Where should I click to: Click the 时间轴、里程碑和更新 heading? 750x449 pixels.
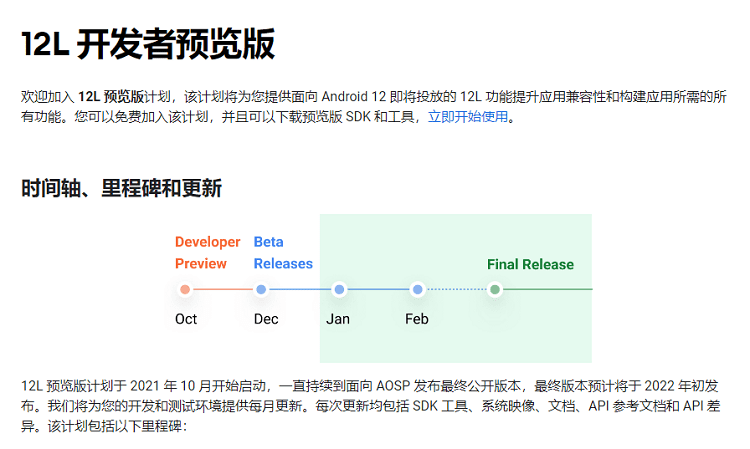[x=121, y=188]
